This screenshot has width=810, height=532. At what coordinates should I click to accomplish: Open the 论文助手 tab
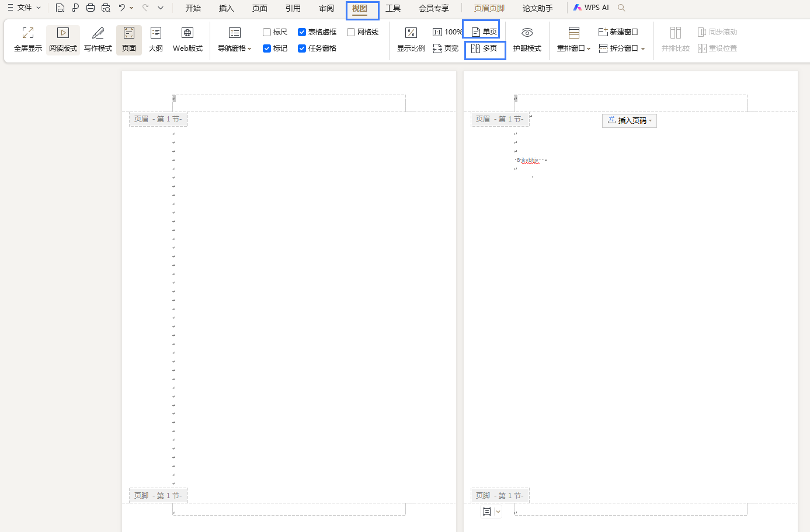point(537,8)
